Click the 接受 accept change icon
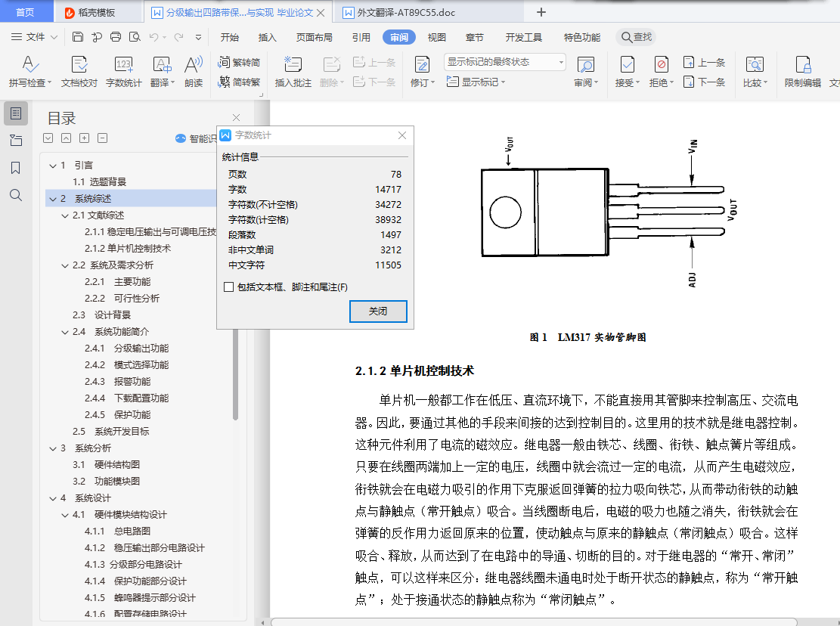 click(x=627, y=65)
